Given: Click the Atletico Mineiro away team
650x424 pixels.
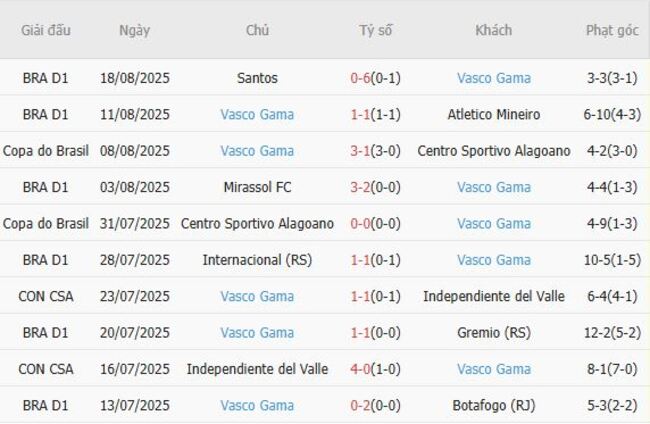Looking at the screenshot, I should (x=494, y=115).
